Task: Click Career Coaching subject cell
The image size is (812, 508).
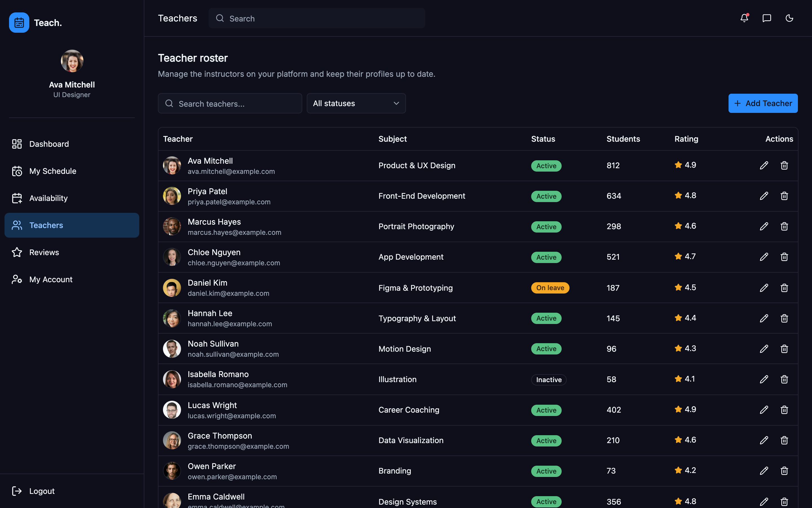Action: pyautogui.click(x=409, y=410)
